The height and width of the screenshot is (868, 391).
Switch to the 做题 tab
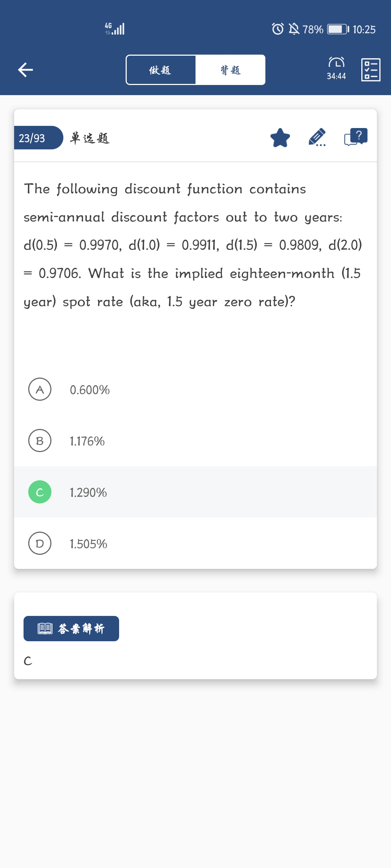[161, 70]
